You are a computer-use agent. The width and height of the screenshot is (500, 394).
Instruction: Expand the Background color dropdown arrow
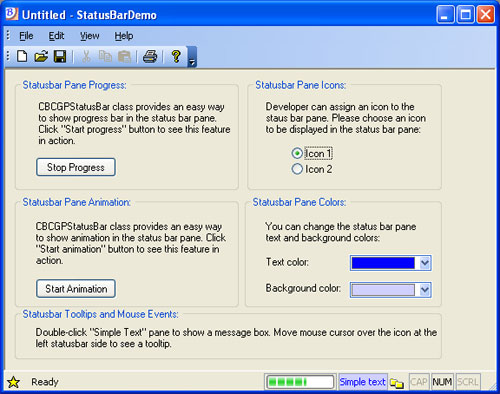pos(424,290)
